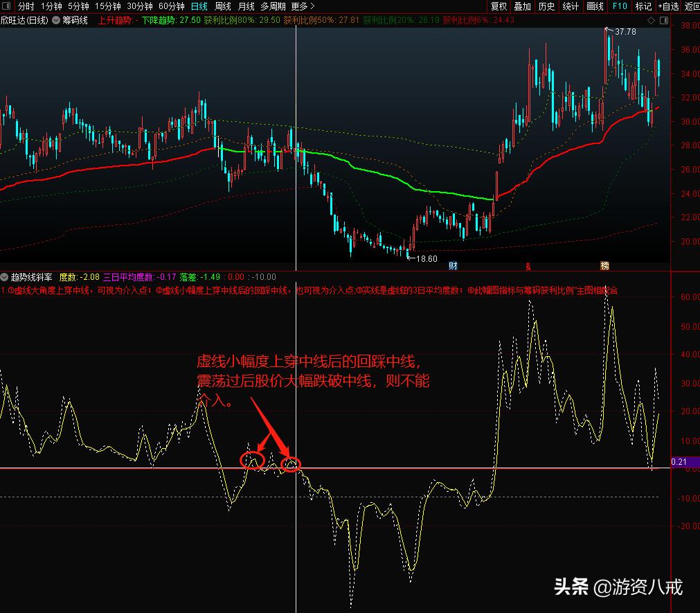Open the 统计 statistics tool
Screen dimensions: 700x613
569,6
